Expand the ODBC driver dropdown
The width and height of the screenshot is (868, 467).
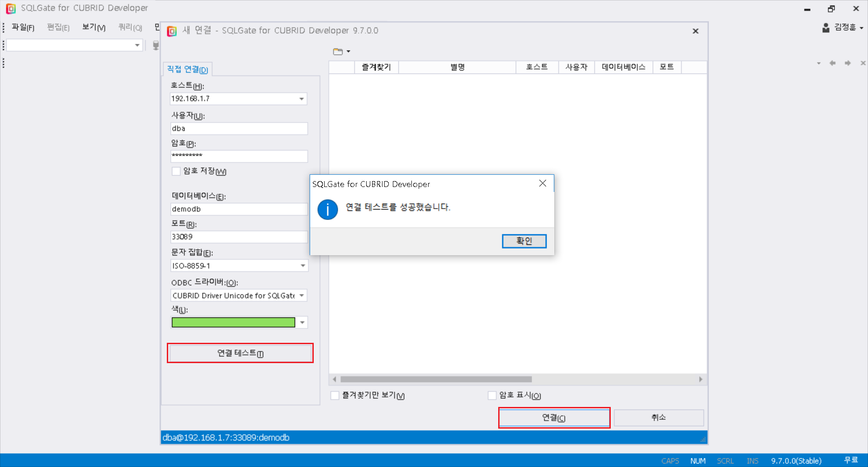point(302,295)
